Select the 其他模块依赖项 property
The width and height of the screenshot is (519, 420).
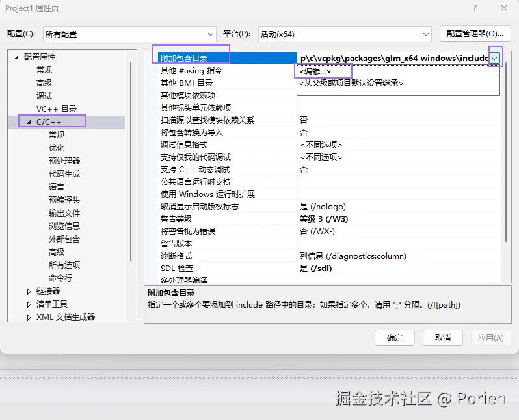click(x=188, y=96)
